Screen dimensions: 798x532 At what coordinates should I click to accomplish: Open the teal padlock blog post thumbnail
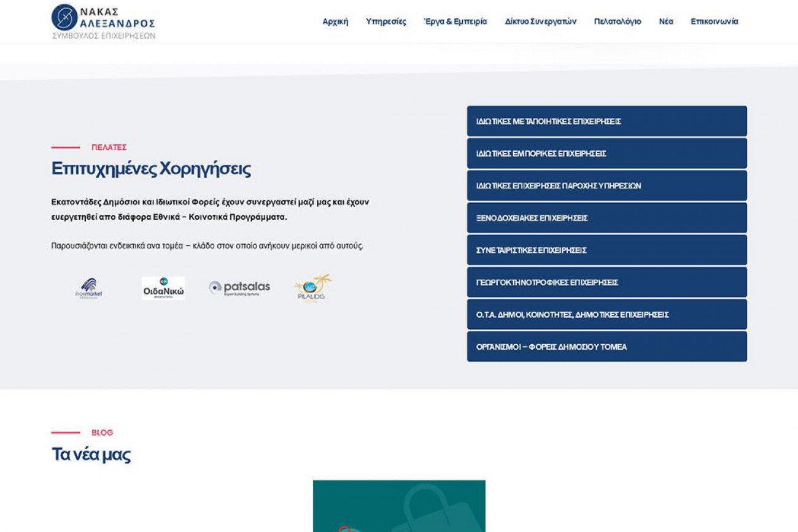[399, 506]
